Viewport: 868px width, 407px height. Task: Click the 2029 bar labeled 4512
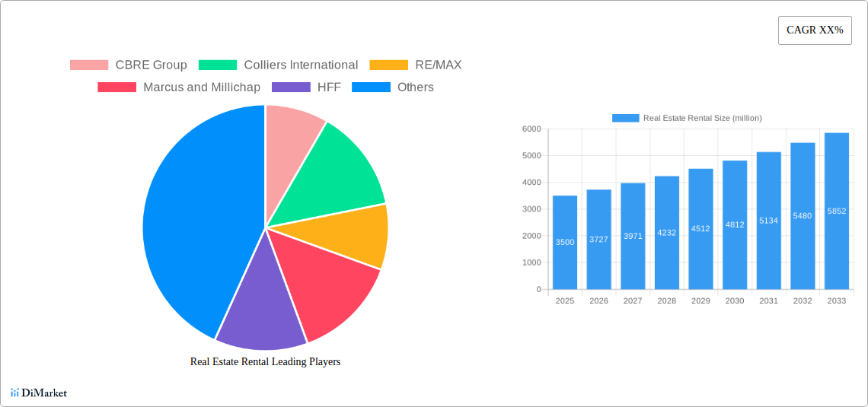point(700,228)
